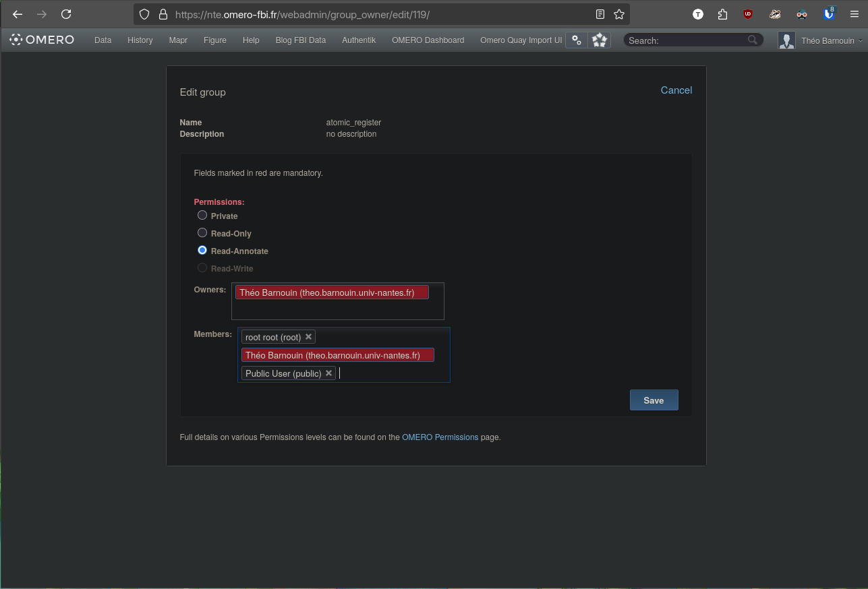Open the Bitwarden extension icon
This screenshot has width=868, height=589.
pos(829,14)
